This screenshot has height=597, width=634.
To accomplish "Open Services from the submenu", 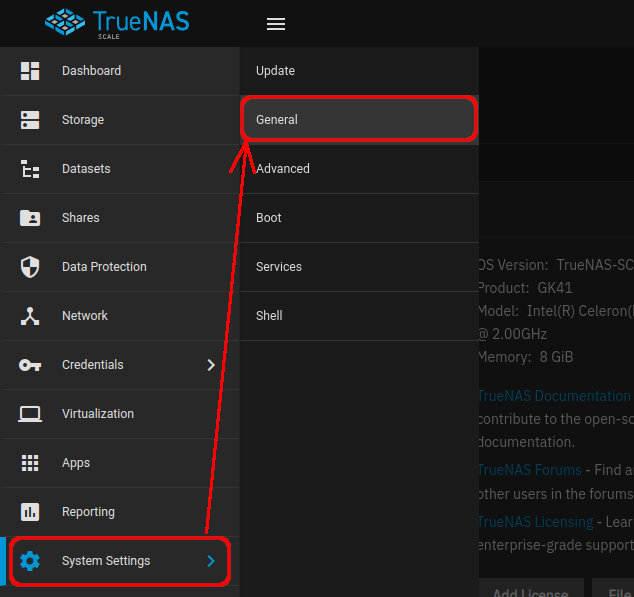I will pyautogui.click(x=359, y=267).
